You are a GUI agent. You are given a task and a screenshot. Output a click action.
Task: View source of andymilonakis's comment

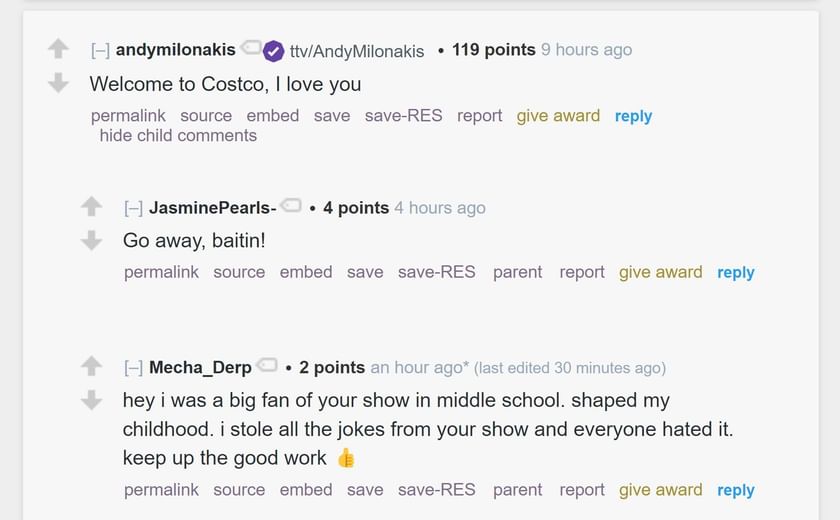[206, 116]
